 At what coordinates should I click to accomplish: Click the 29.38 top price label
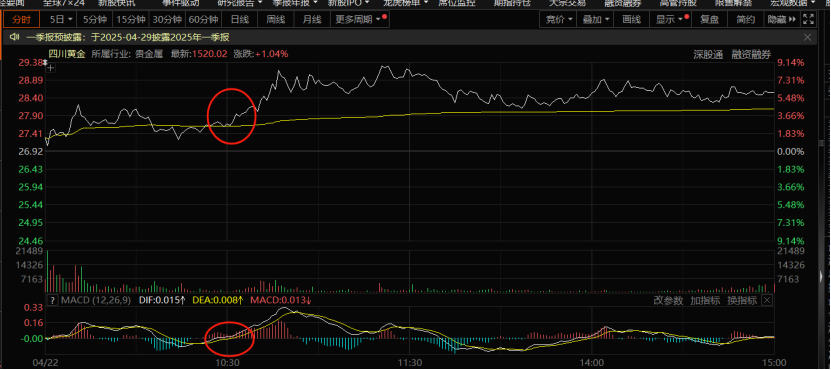31,63
